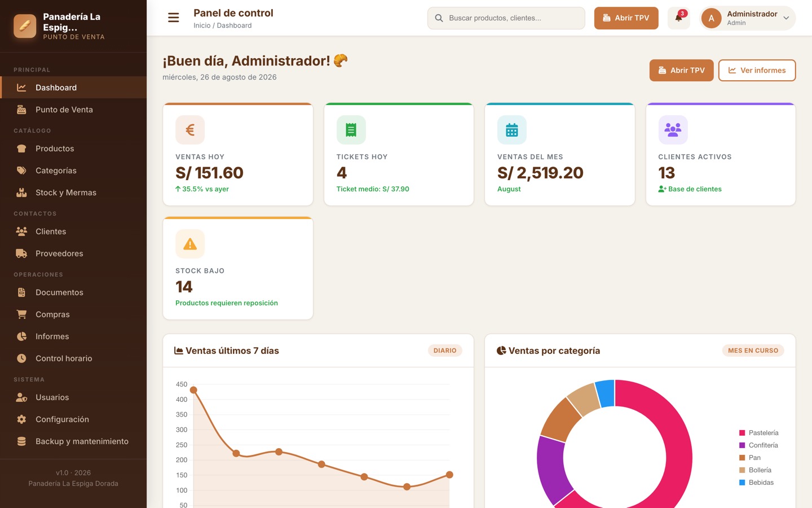
Task: Click 'Productos requieren reposición' text
Action: tap(227, 303)
